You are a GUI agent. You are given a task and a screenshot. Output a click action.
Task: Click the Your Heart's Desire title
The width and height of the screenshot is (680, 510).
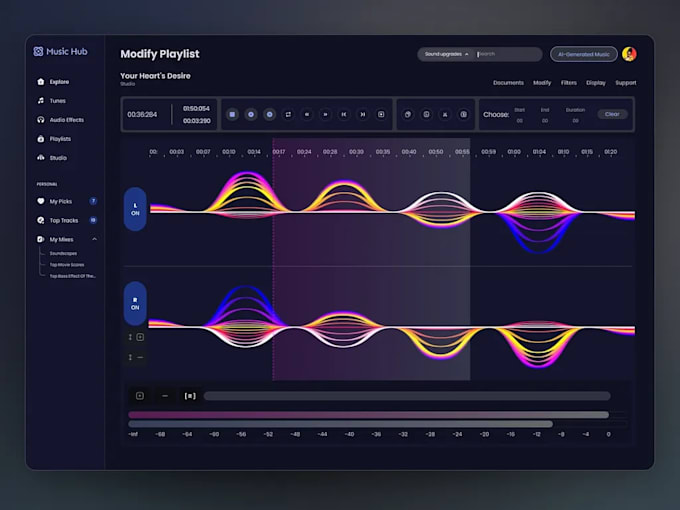tap(155, 75)
